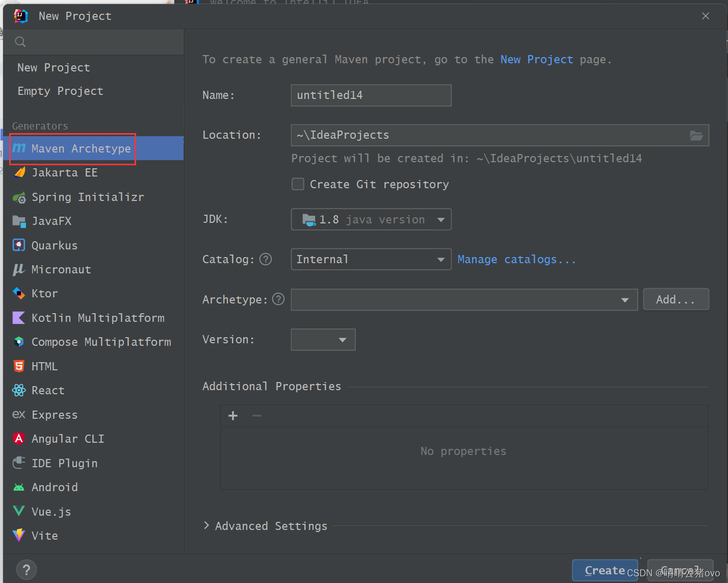Viewport: 728px width, 583px height.
Task: Select the HTML label
Action: click(44, 366)
